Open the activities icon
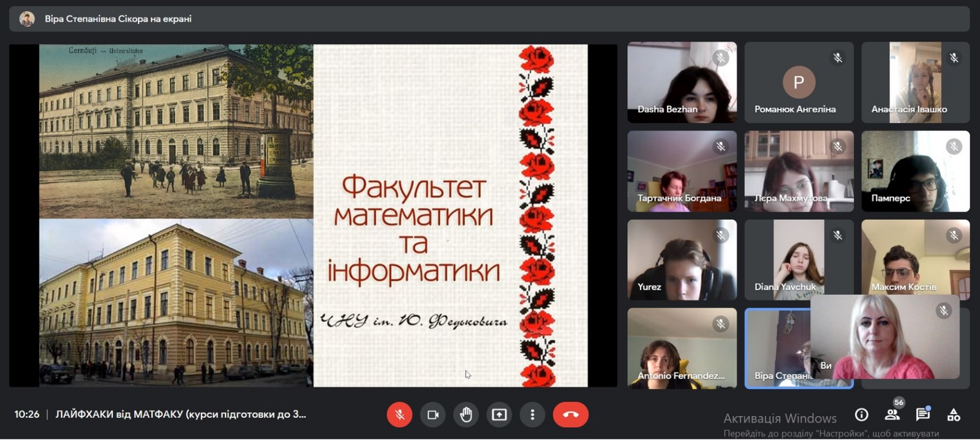This screenshot has width=980, height=440. coord(954,415)
